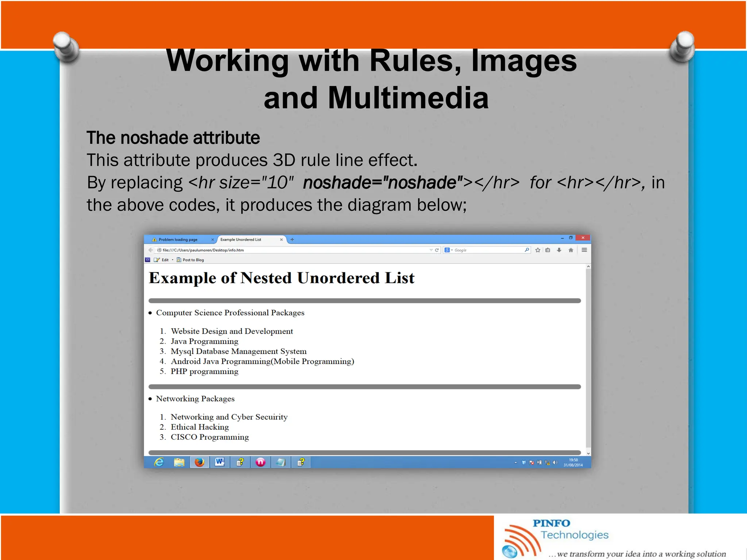Open Microsoft Word from the taskbar
This screenshot has width=747, height=560.
[220, 462]
